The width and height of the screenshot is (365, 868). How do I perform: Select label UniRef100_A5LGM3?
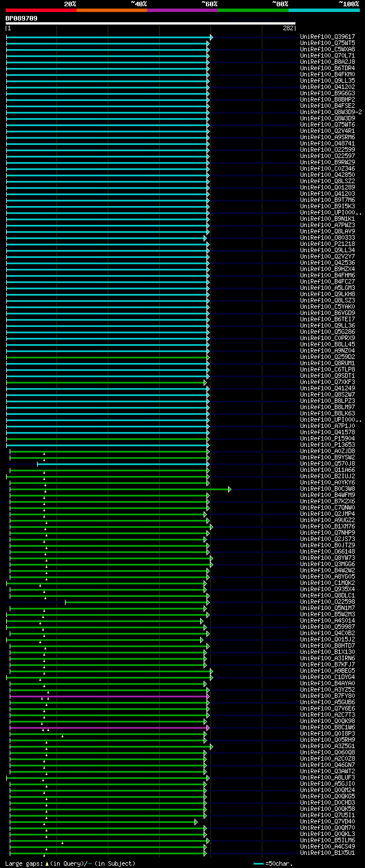[x=327, y=288]
